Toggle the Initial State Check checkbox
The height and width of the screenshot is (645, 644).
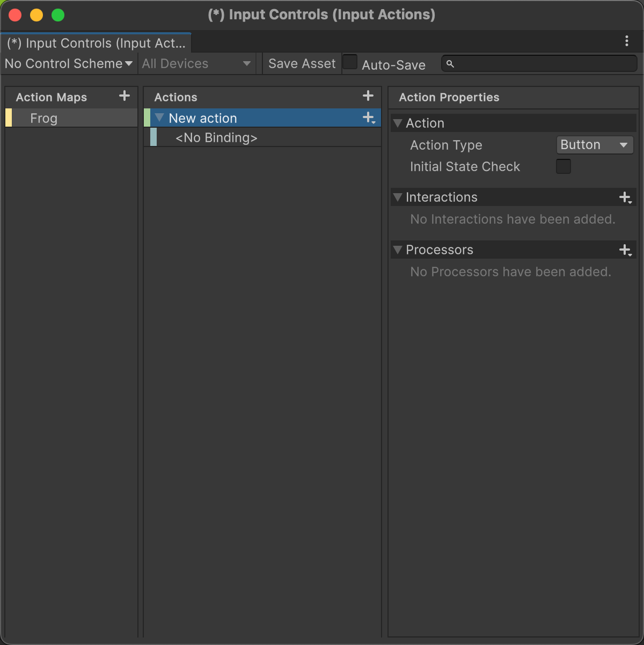[x=563, y=166]
